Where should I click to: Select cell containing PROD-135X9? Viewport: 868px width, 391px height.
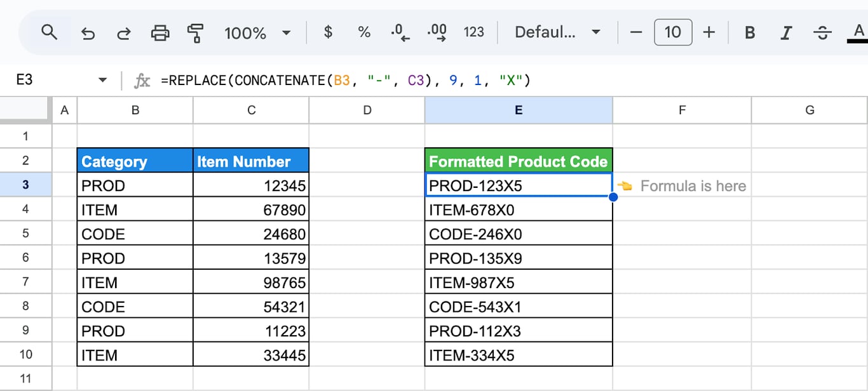tap(519, 258)
